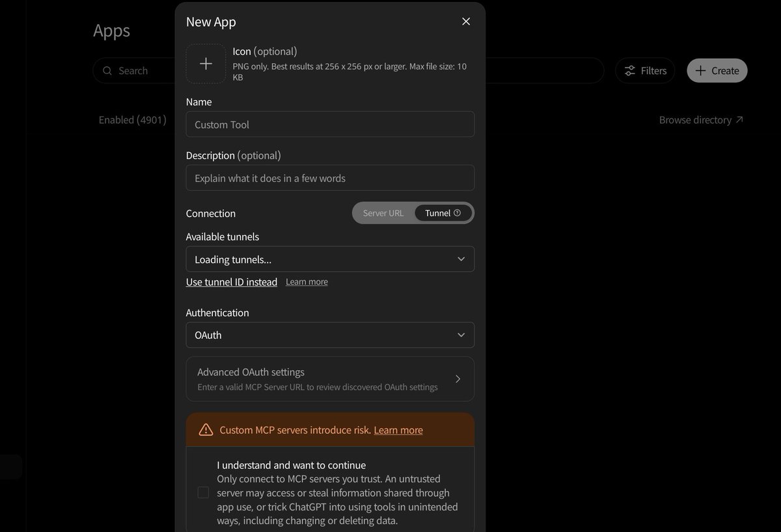Close the New App dialog
Viewport: 781px width, 532px height.
point(466,21)
